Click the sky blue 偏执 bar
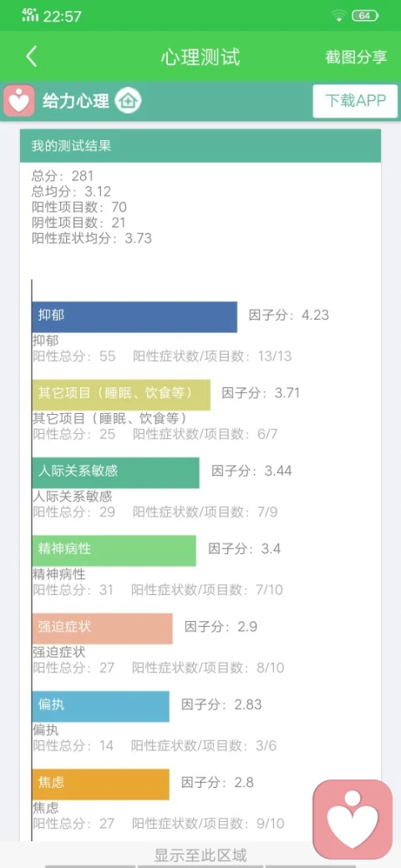This screenshot has height=868, width=401. coord(101,706)
